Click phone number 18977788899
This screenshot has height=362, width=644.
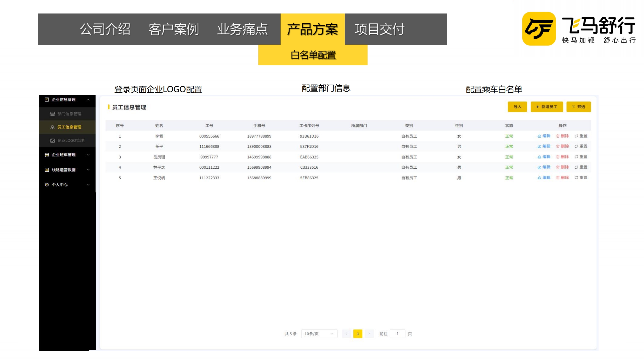pos(259,136)
